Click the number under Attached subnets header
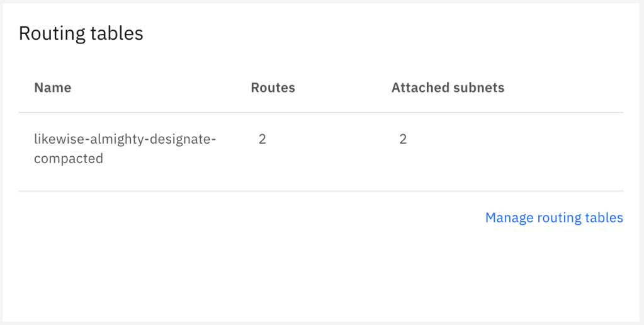The height and width of the screenshot is (325, 644). pyautogui.click(x=403, y=139)
